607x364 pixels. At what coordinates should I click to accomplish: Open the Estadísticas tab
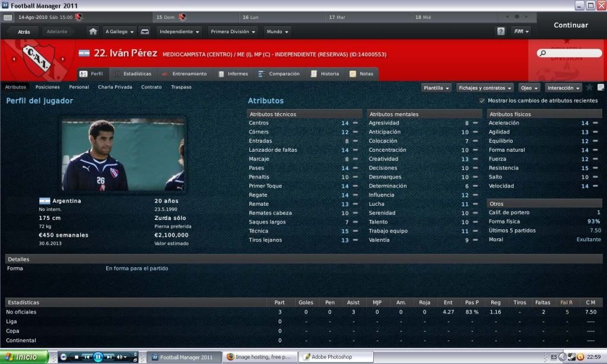133,74
